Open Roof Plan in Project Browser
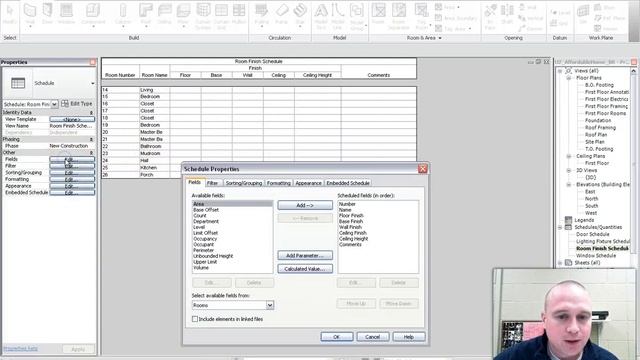Image resolution: width=640 pixels, height=360 pixels. (596, 135)
